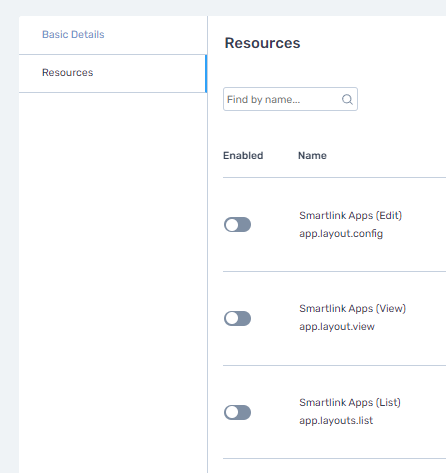Select the Smartlink Apps (List) resource name

(x=350, y=403)
